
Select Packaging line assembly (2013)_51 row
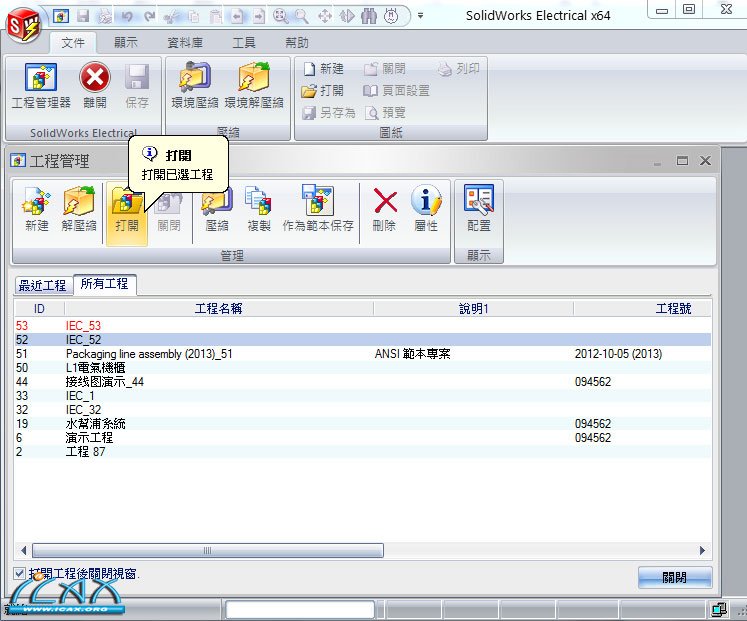363,354
